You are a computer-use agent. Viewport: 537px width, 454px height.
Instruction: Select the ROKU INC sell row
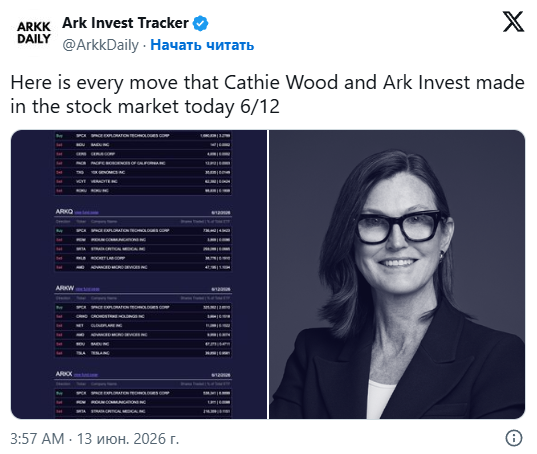click(143, 191)
